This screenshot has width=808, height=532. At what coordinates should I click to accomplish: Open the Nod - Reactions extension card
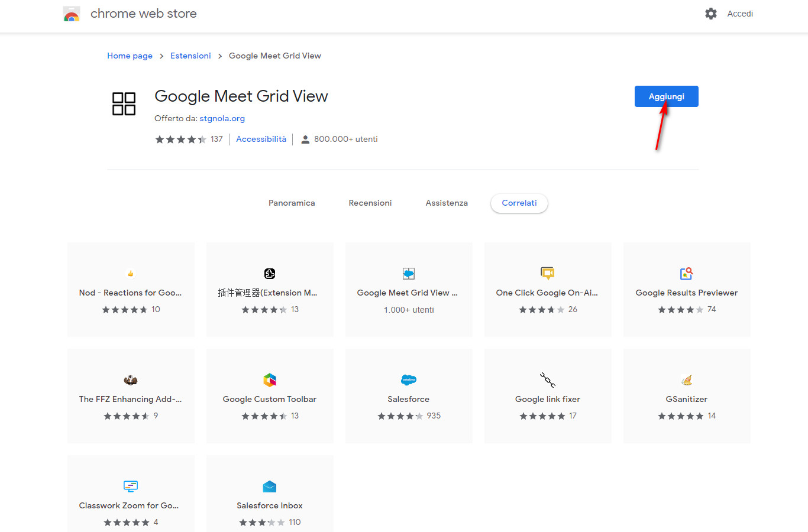[131, 290]
